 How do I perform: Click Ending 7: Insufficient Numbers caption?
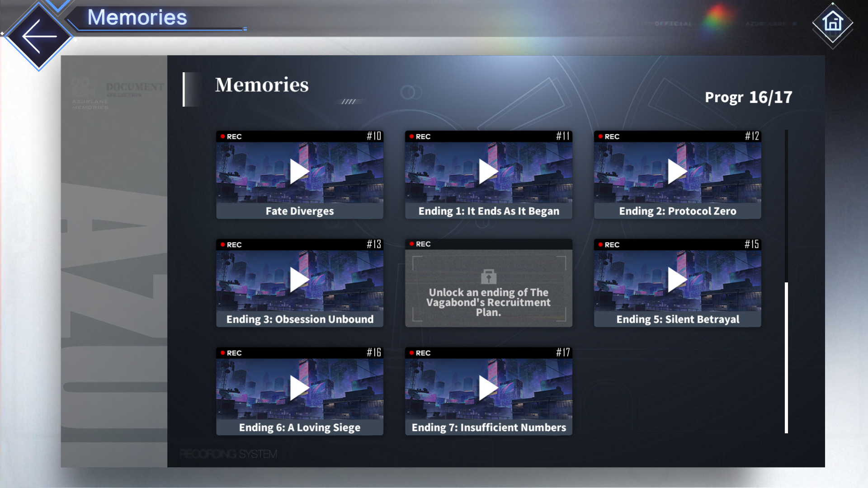click(488, 427)
